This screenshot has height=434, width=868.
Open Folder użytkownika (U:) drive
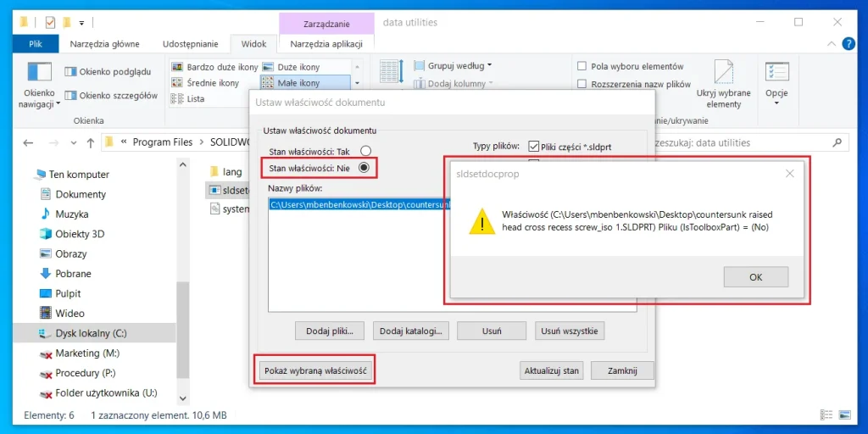(x=106, y=393)
